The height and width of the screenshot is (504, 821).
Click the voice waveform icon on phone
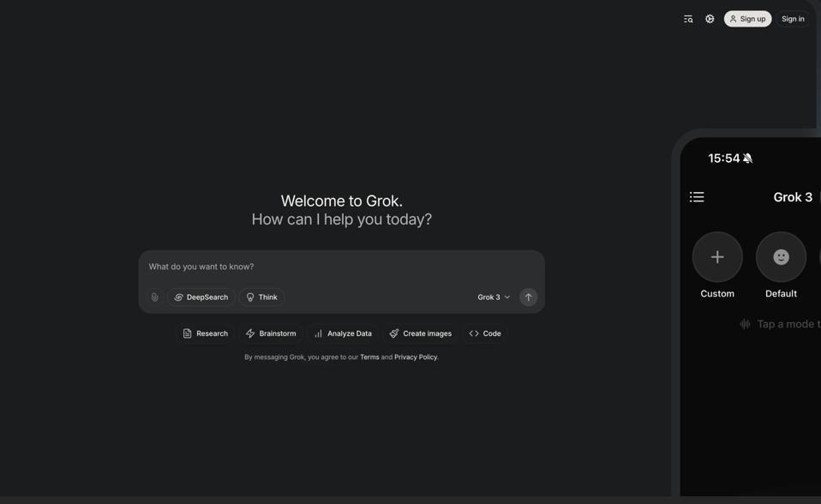pos(745,324)
